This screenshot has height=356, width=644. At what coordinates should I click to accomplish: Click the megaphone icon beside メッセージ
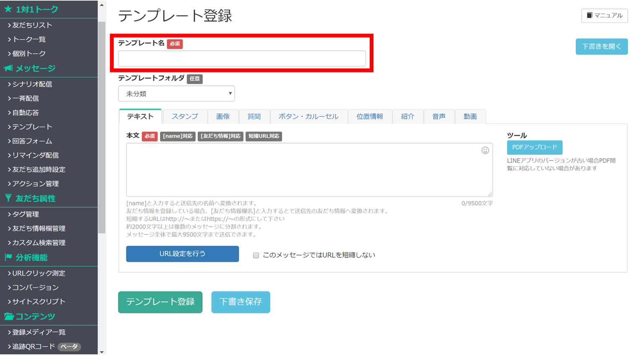(8, 68)
